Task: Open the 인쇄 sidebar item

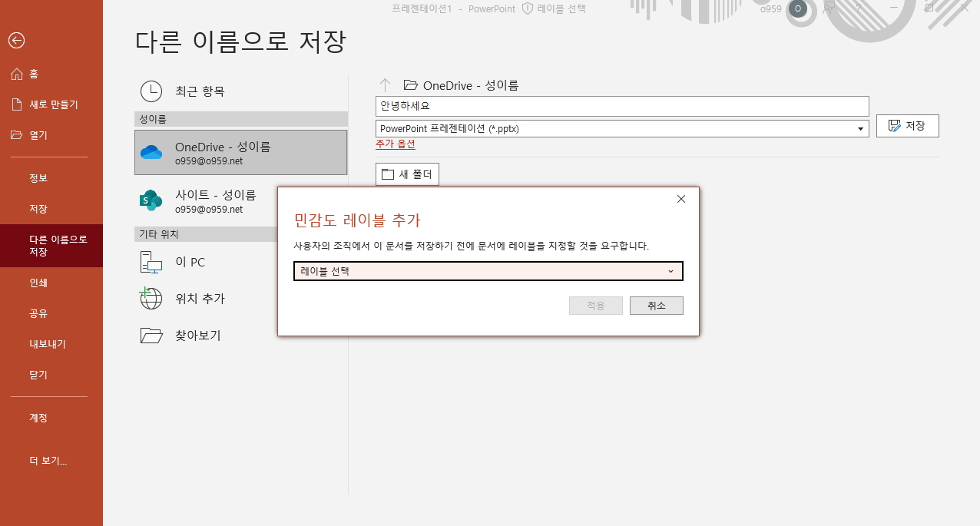Action: 51,283
